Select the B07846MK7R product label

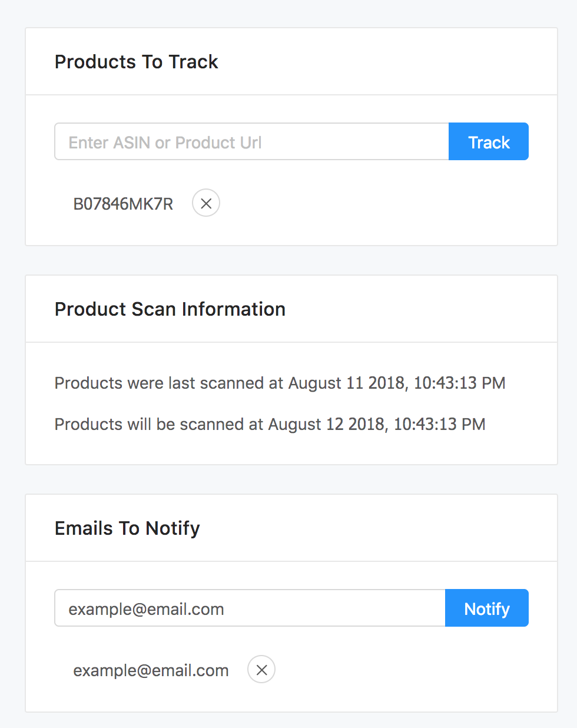tap(123, 204)
